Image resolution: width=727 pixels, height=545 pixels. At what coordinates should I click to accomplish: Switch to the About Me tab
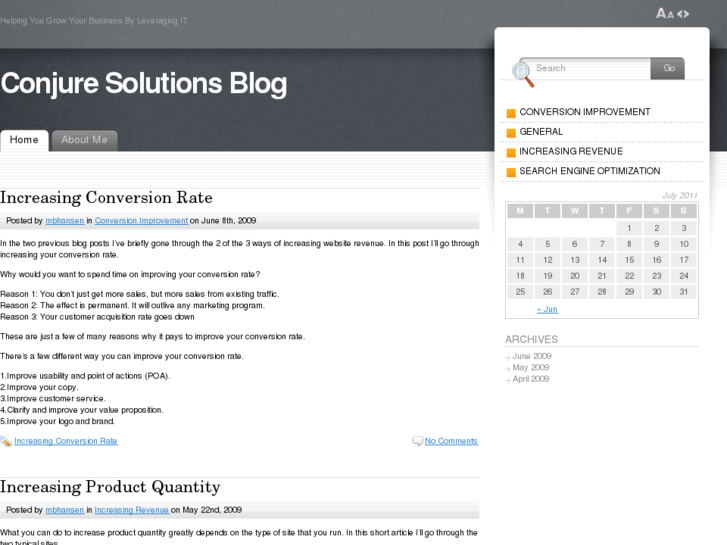[84, 140]
